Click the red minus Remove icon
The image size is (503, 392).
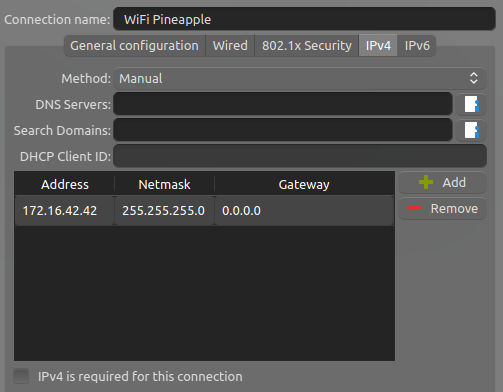[x=414, y=209]
